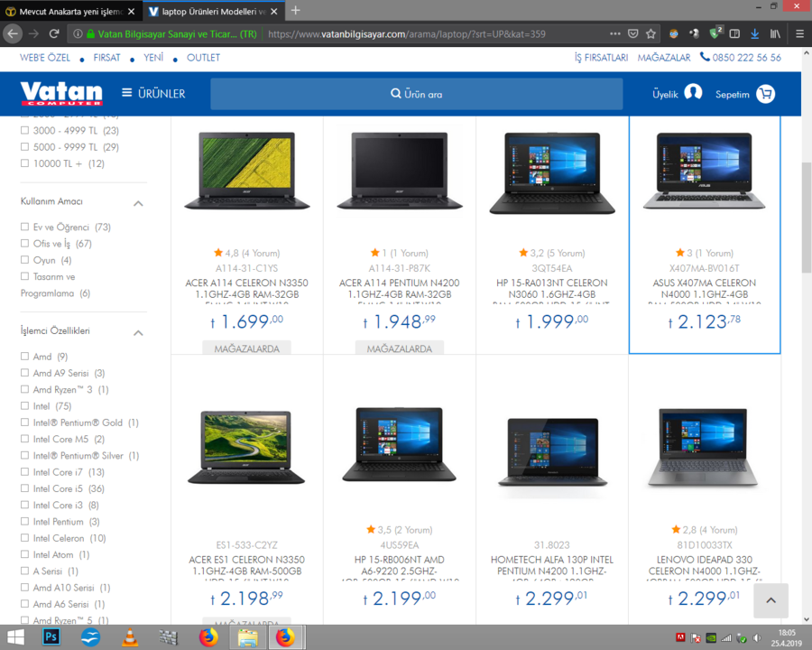Image resolution: width=812 pixels, height=650 pixels.
Task: Open the WEB'E ÖZEL top link
Action: 45,58
